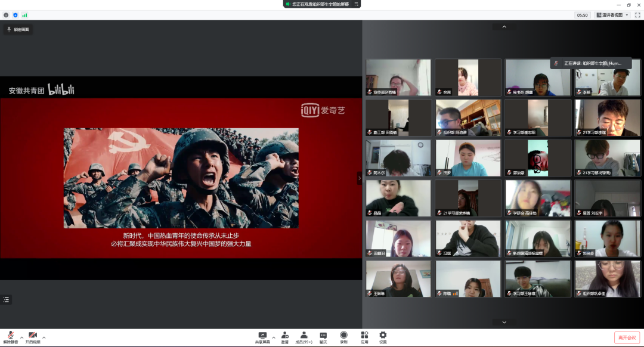The height and width of the screenshot is (347, 644).
Task: Unmute the microphone
Action: [11, 337]
